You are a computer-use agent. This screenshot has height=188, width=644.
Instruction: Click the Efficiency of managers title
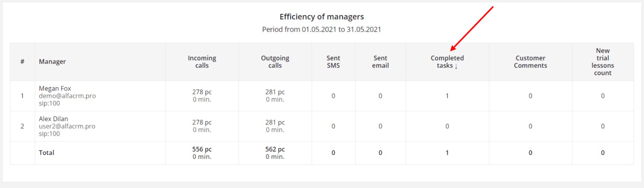322,17
